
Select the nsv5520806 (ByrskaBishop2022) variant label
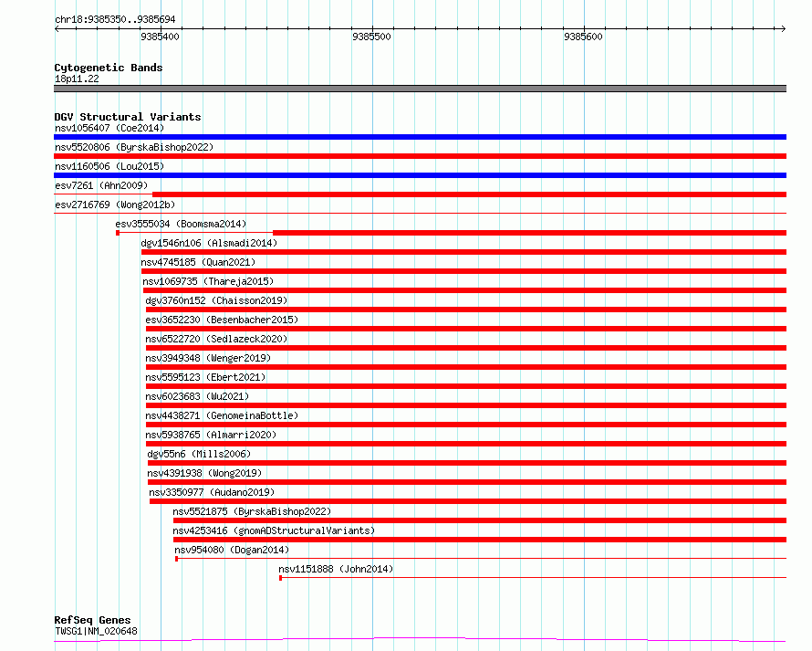click(134, 147)
